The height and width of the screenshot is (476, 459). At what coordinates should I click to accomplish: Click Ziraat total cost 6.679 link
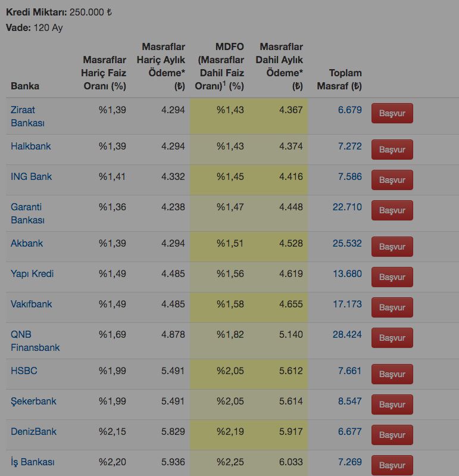[349, 110]
